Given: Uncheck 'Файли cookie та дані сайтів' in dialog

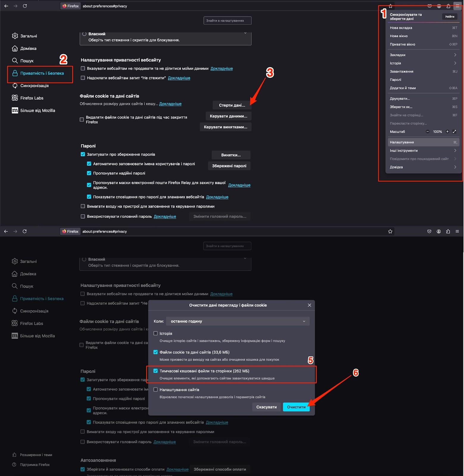Looking at the screenshot, I should (155, 352).
